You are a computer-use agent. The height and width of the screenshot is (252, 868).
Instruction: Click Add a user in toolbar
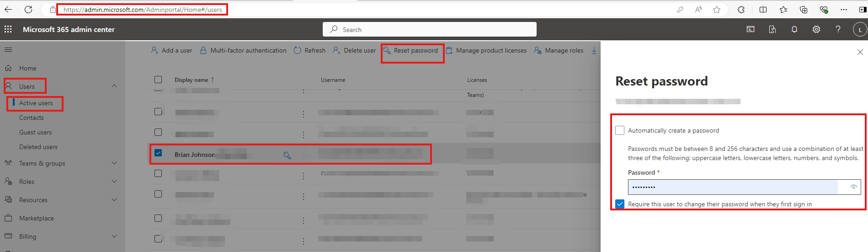[x=171, y=50]
